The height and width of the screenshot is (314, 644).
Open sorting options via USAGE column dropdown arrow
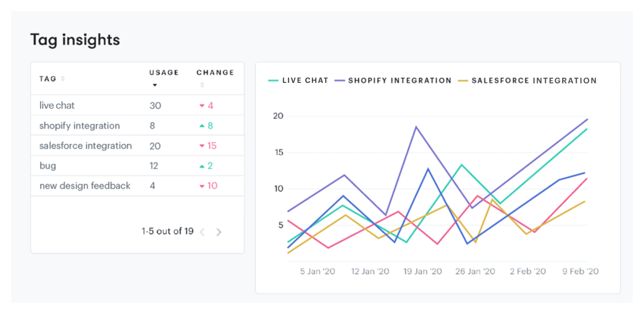click(155, 85)
